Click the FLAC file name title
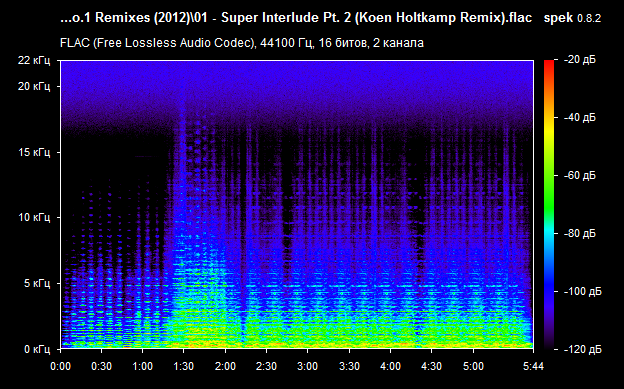Image resolution: width=624 pixels, height=389 pixels. pyautogui.click(x=296, y=18)
